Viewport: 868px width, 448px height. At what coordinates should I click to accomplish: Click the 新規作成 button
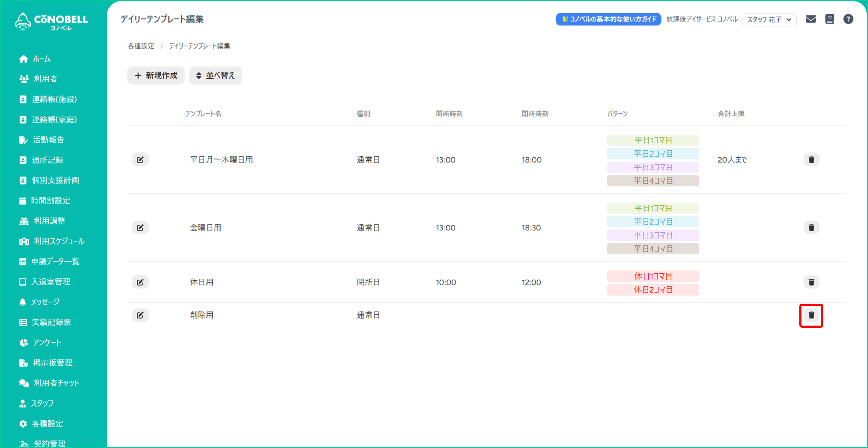[x=156, y=75]
